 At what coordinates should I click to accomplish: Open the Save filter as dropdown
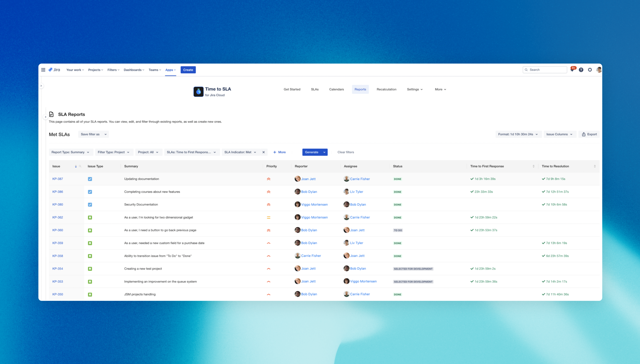93,134
